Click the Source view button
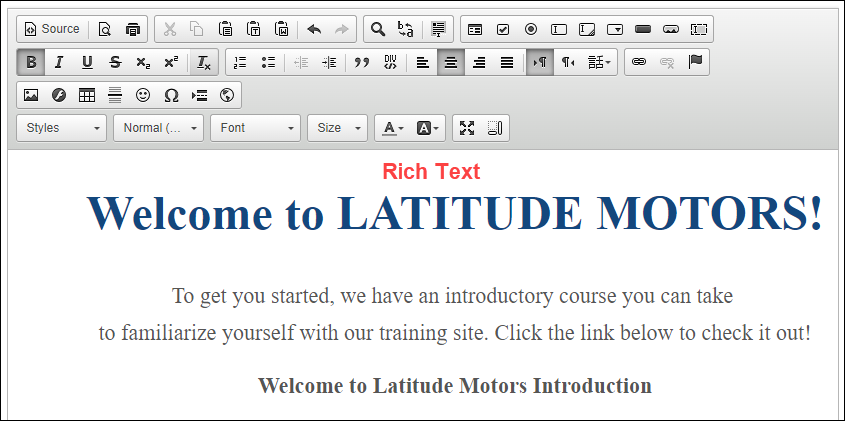Viewport: 845px width, 421px height. (x=51, y=29)
